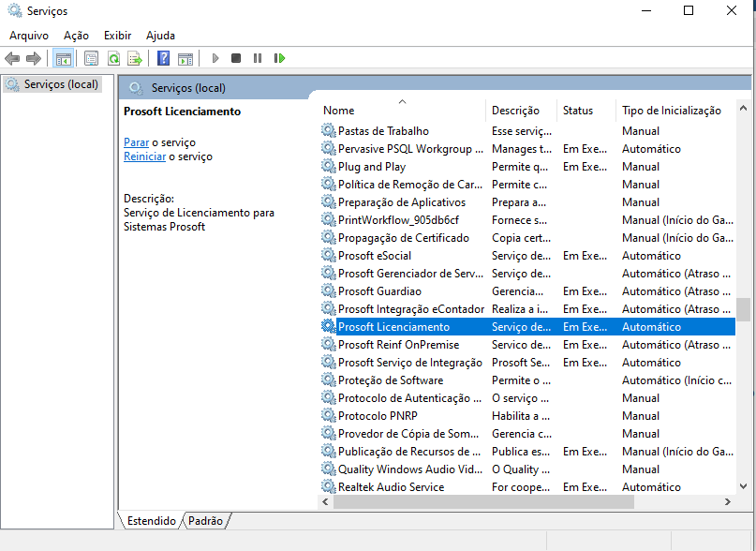This screenshot has width=756, height=551.
Task: Click the Reiniciar o serviço link
Action: tap(144, 156)
